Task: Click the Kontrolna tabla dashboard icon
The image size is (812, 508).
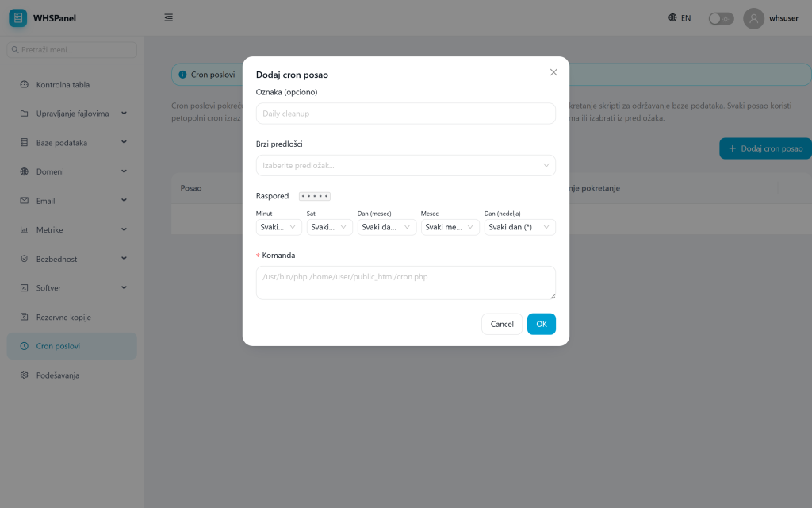Action: click(24, 84)
